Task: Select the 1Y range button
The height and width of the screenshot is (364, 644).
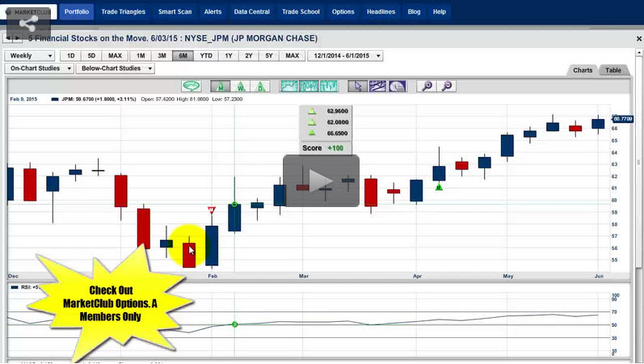Action: (229, 56)
